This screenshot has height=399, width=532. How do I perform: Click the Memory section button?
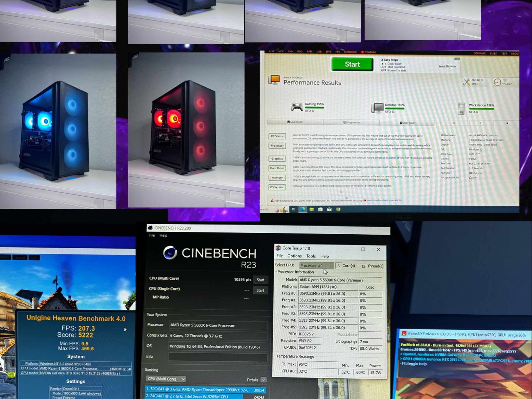click(277, 178)
